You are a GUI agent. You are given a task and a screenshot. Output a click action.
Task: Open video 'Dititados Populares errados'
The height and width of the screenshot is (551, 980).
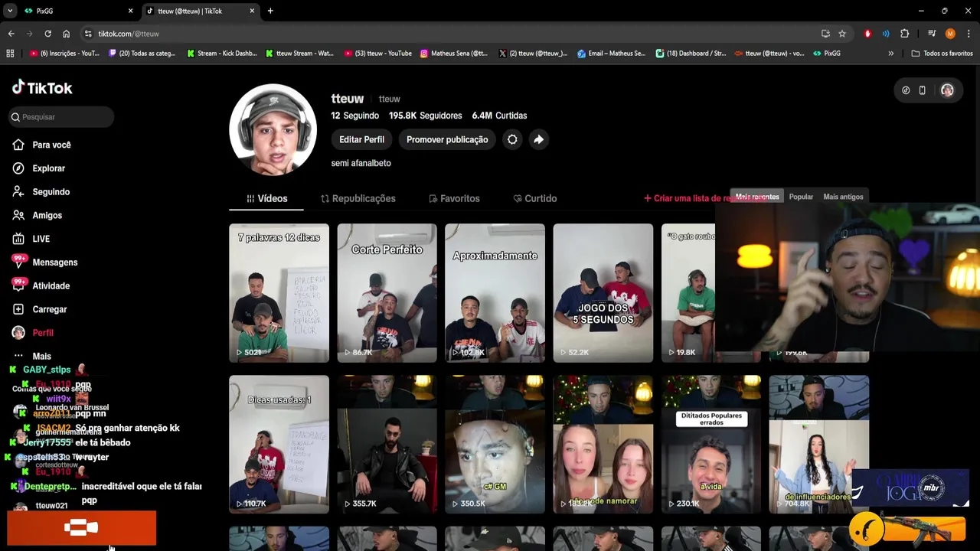pyautogui.click(x=711, y=444)
